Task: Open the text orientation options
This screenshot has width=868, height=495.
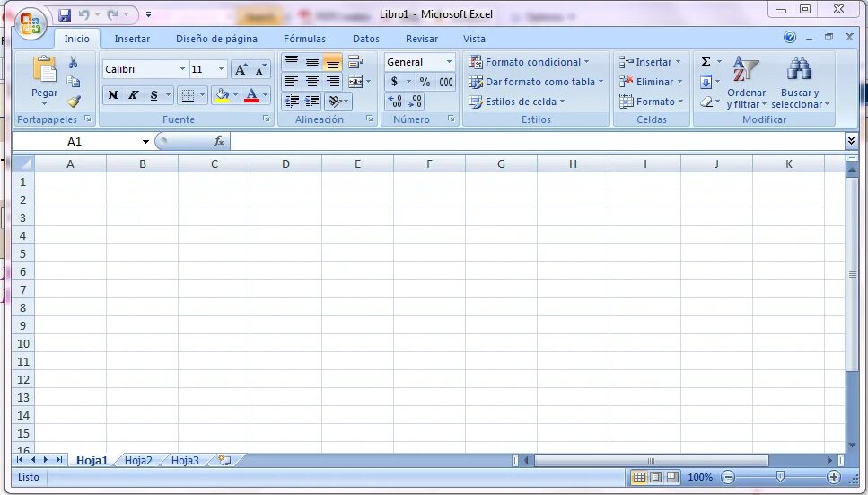Action: click(338, 101)
